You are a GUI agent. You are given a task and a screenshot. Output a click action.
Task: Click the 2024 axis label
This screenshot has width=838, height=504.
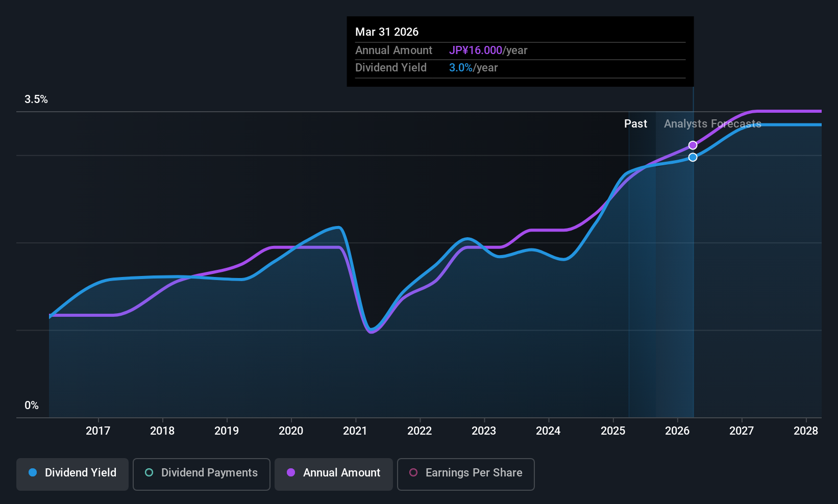[548, 431]
